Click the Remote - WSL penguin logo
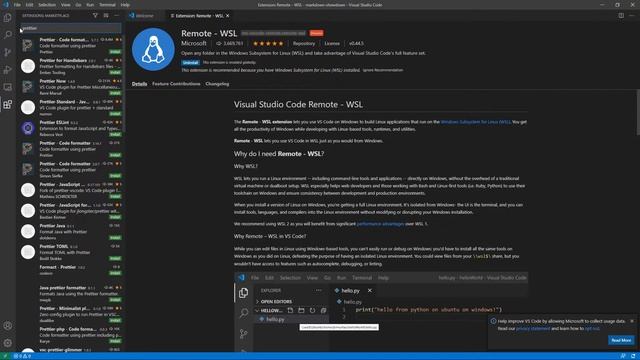This screenshot has width=640, height=360. tap(153, 49)
